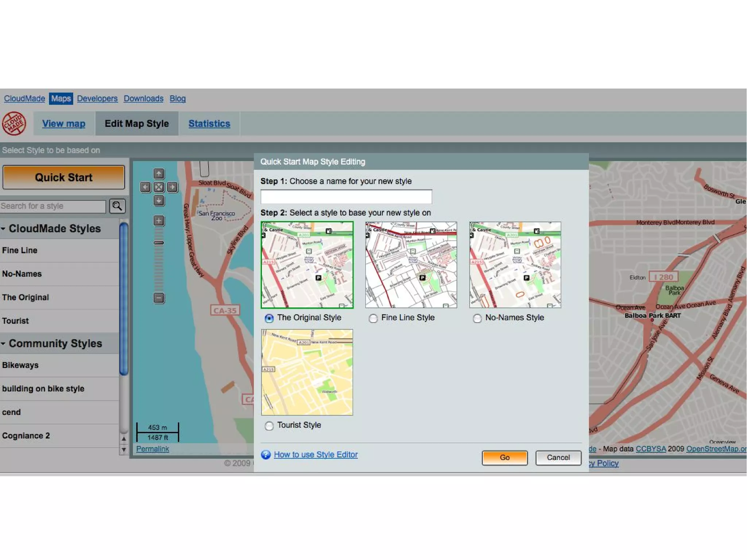Click the zoom slider handle

click(x=159, y=243)
